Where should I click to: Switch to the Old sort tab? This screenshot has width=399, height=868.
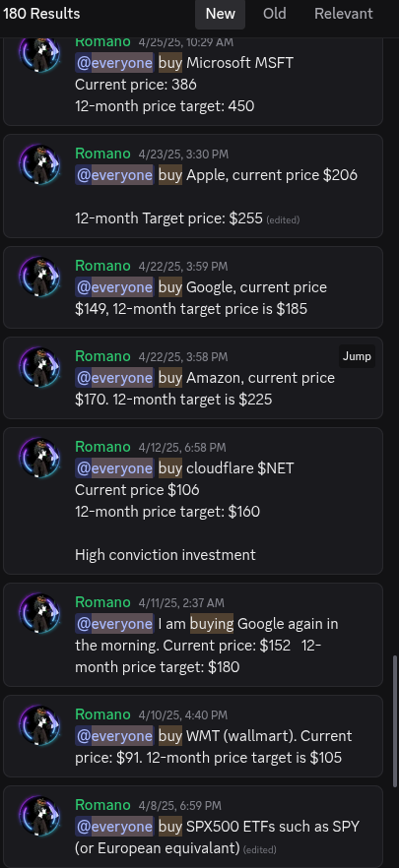click(x=274, y=14)
